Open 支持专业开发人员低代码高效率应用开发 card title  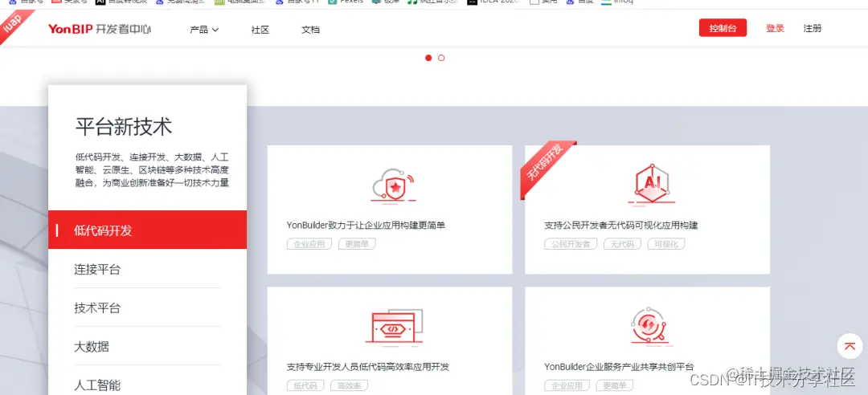pyautogui.click(x=367, y=367)
